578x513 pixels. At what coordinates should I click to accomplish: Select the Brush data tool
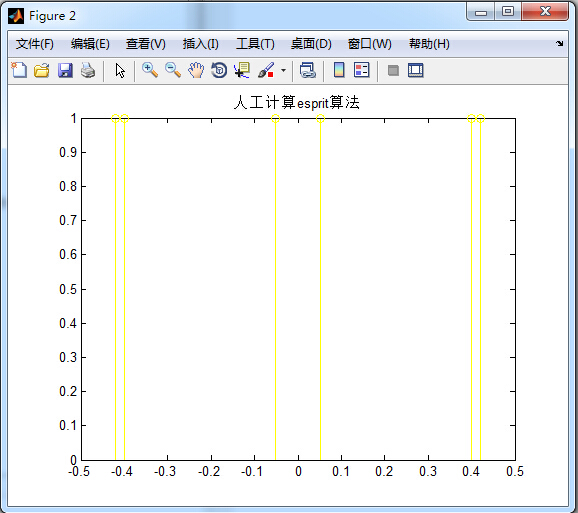tap(266, 70)
